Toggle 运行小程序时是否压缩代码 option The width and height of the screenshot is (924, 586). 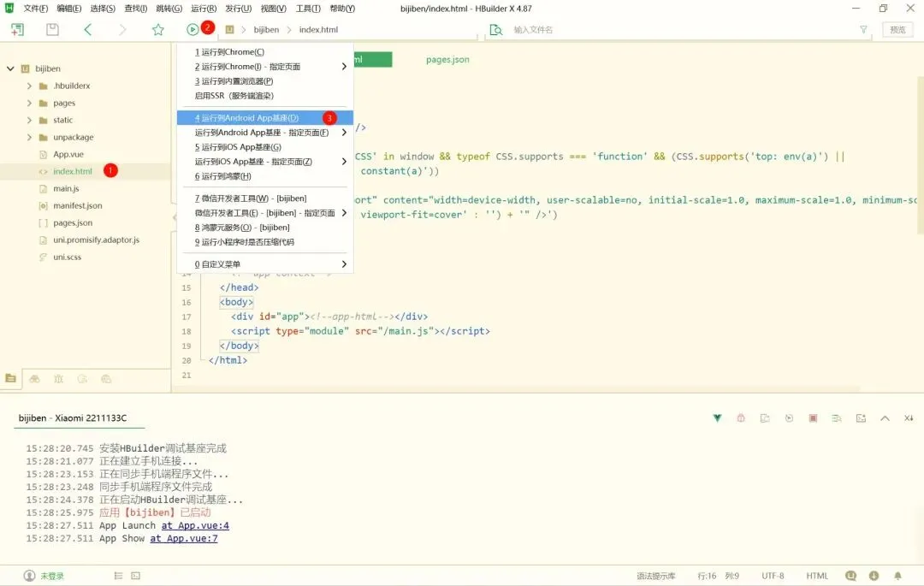pyautogui.click(x=265, y=242)
